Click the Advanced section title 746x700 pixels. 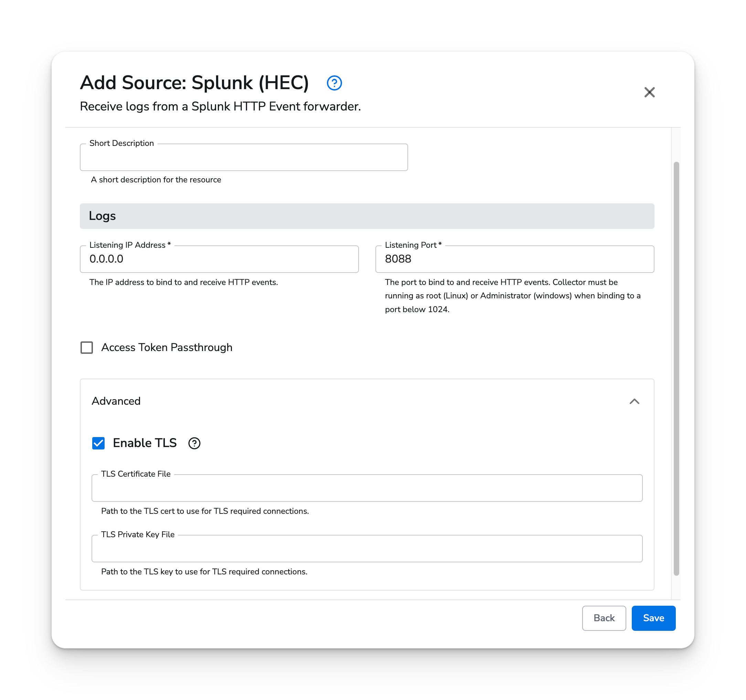[116, 401]
